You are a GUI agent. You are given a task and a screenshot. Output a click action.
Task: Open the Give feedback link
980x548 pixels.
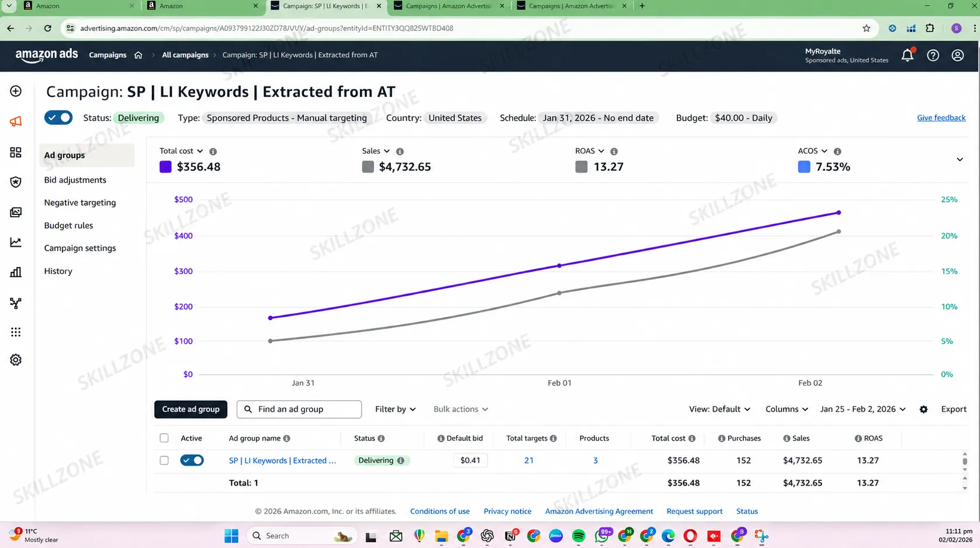[941, 117]
